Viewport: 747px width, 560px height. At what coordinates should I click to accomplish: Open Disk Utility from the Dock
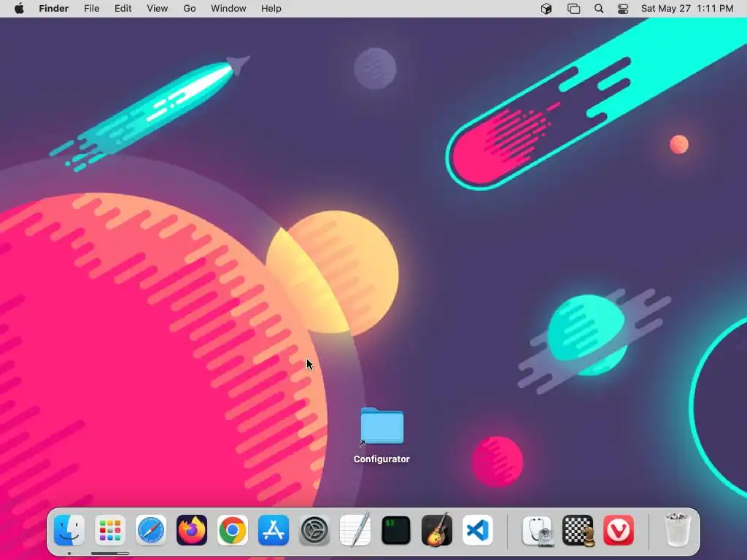[538, 530]
